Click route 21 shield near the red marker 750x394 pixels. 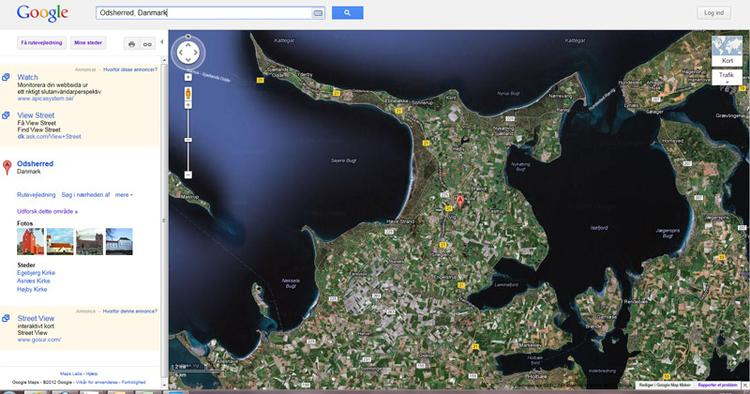pos(448,208)
